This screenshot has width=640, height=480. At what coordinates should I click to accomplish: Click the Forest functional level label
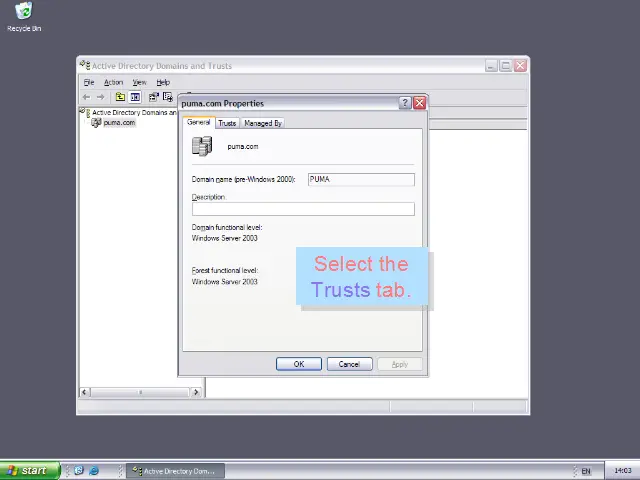225,270
